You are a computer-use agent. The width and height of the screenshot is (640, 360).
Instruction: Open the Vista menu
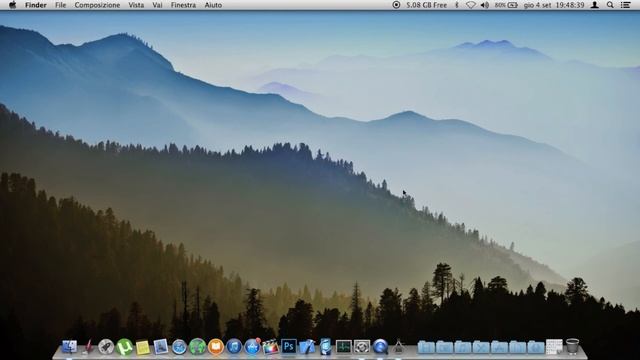(x=136, y=5)
